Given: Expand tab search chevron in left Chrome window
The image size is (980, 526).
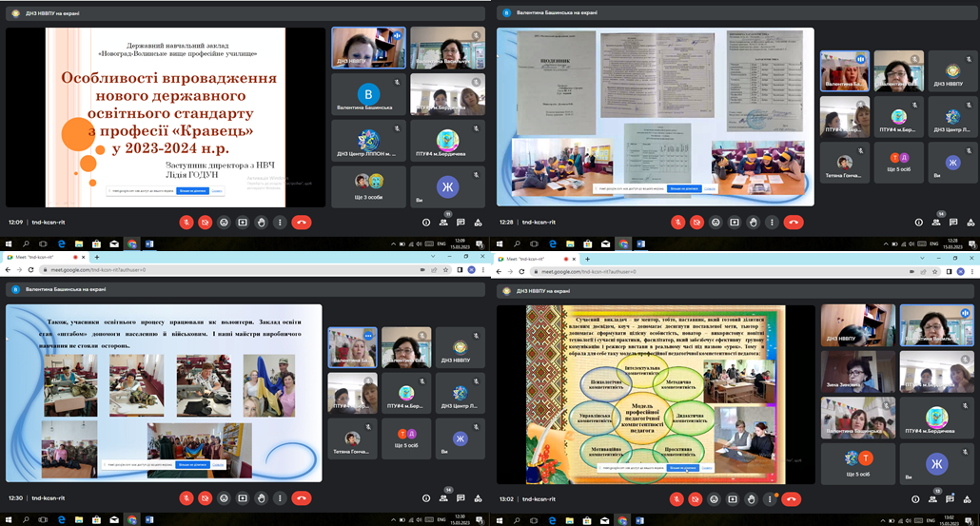Looking at the screenshot, I should coord(433,258).
